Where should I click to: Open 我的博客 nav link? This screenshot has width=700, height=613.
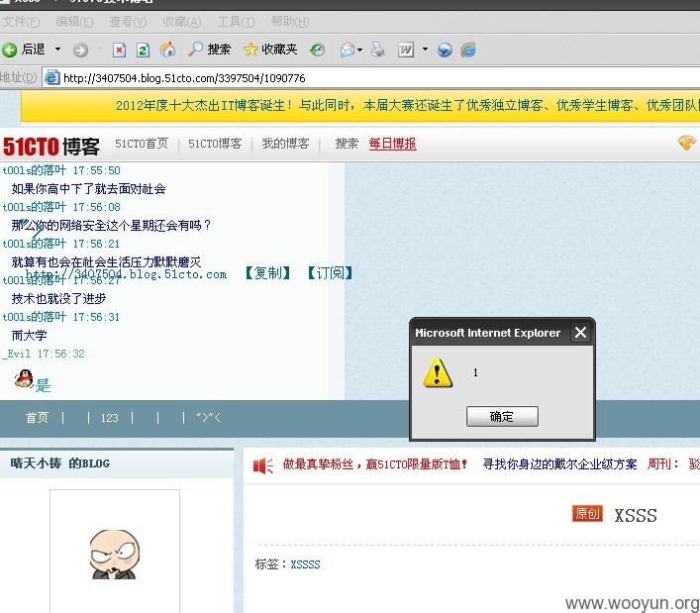(x=286, y=144)
